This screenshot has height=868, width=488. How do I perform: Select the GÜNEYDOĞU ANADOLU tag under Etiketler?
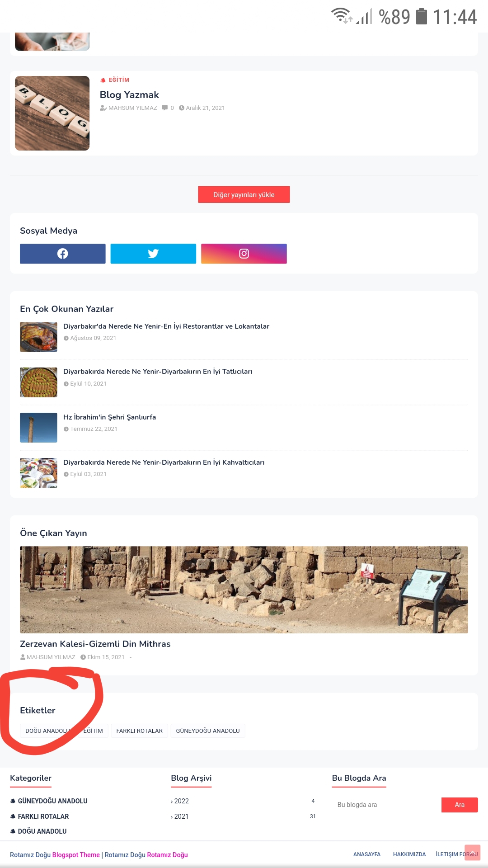pos(208,731)
